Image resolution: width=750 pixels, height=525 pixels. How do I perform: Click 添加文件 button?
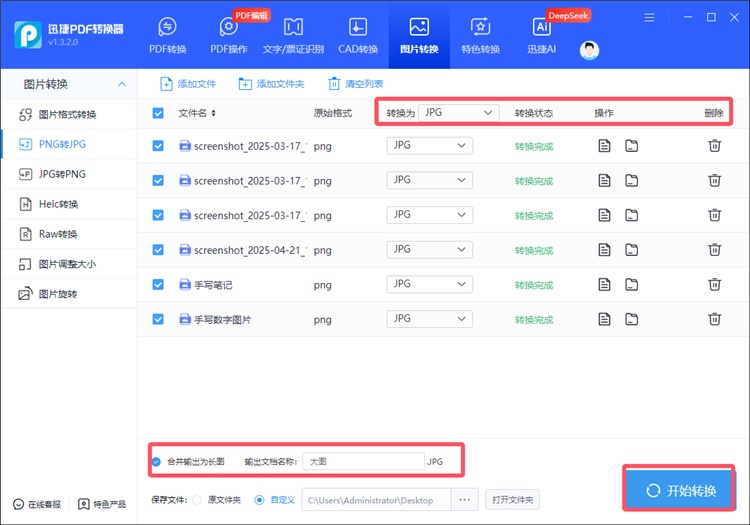coord(188,84)
